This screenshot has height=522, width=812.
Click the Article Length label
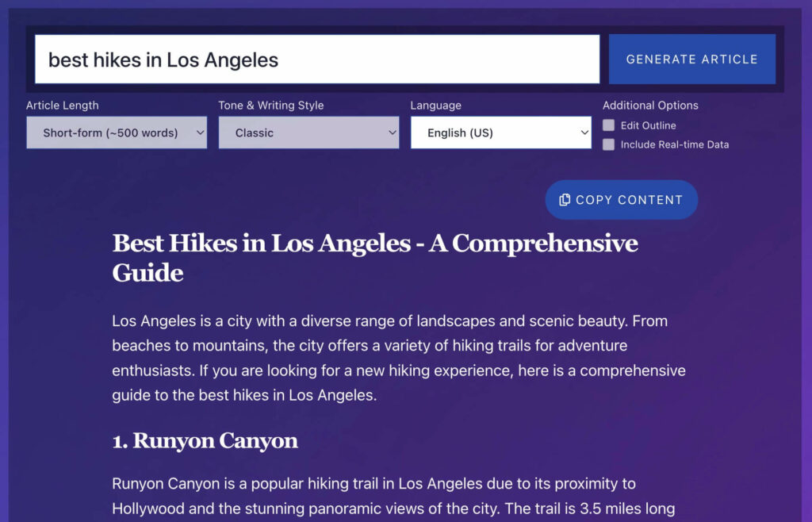tap(62, 105)
